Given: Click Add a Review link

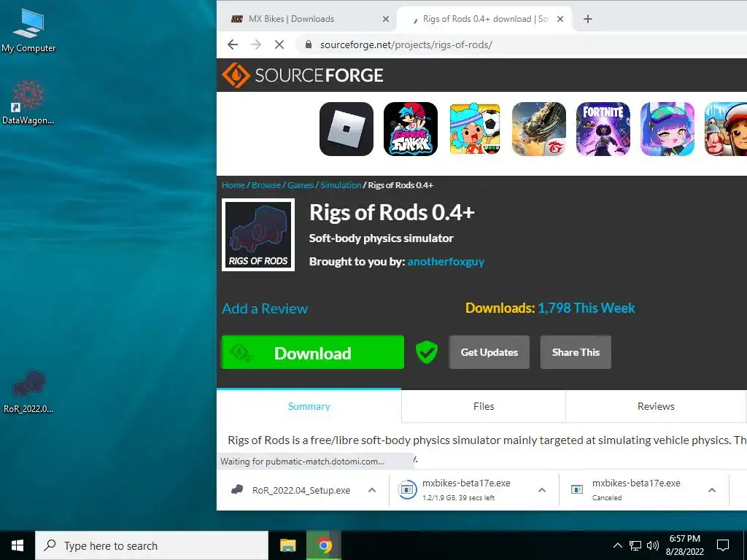Looking at the screenshot, I should click(x=265, y=308).
